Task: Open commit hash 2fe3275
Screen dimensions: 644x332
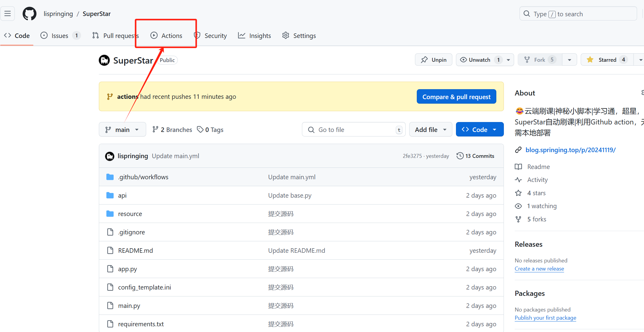Action: (412, 156)
